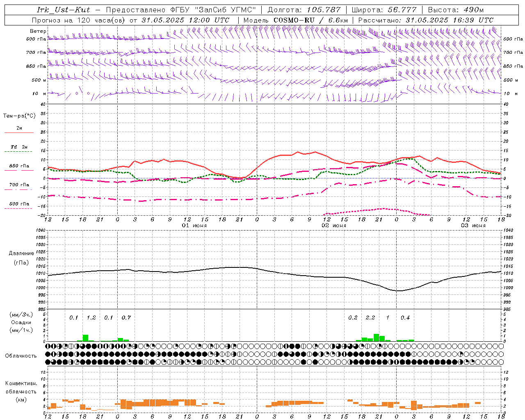525x420 pixels.
Task: Click the "(мм/3ч.)" precipitation unit label
Action: point(21,315)
